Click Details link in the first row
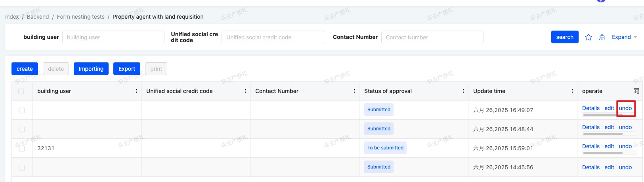The image size is (644, 182). [x=591, y=108]
